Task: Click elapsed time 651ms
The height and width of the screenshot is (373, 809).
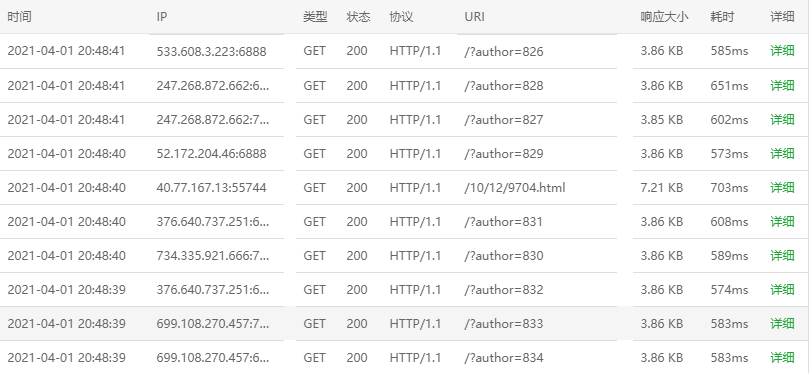Action: (x=729, y=85)
